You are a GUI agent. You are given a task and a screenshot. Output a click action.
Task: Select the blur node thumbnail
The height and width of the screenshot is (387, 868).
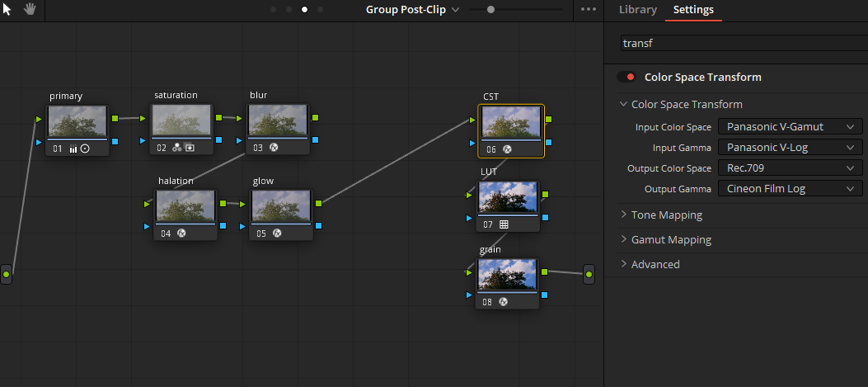click(x=277, y=120)
